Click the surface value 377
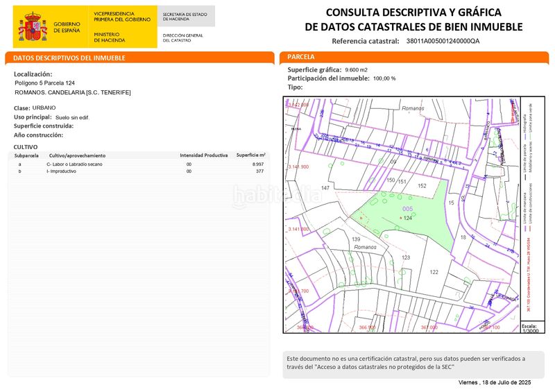 [x=259, y=171]
